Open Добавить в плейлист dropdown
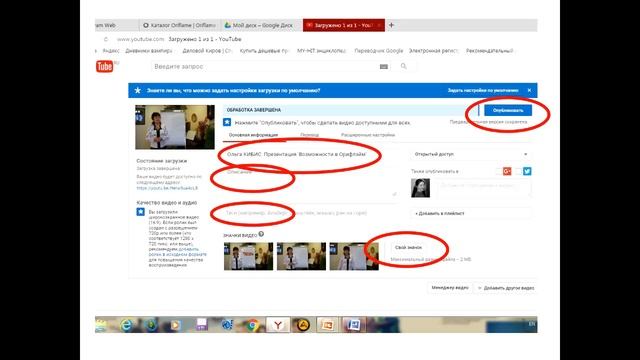 click(471, 213)
